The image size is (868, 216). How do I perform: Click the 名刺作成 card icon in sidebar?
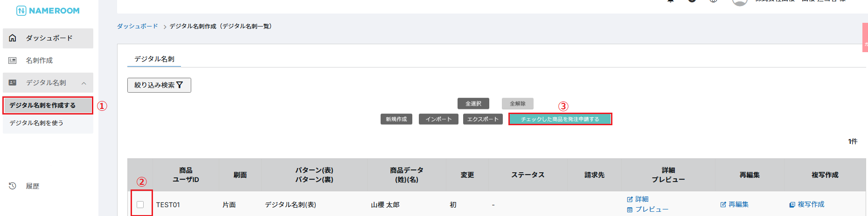(13, 61)
